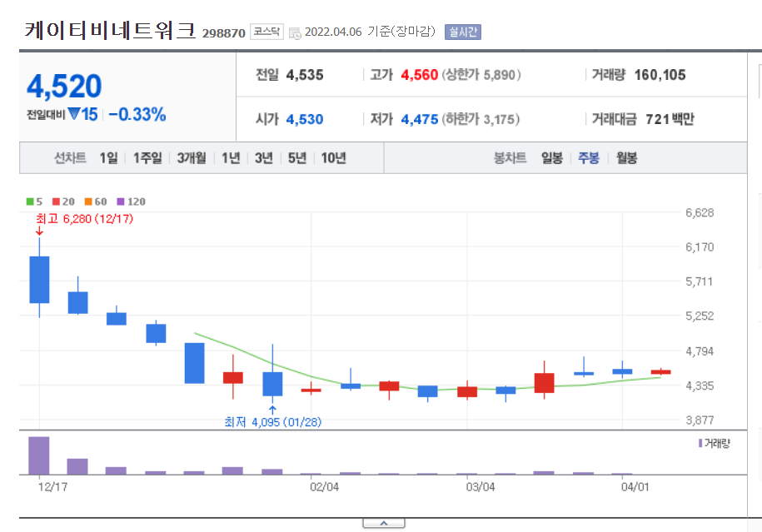Image resolution: width=762 pixels, height=532 pixels.
Task: Click the 상한가 5,890 text
Action: [x=481, y=75]
